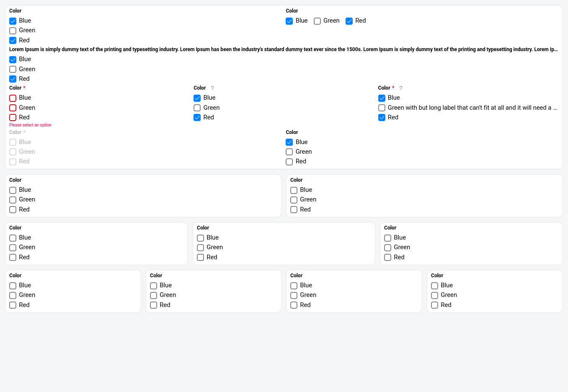Image resolution: width=568 pixels, height=392 pixels.
Task: Check Green directly under the Lorem Ipsum label
Action: click(x=13, y=70)
